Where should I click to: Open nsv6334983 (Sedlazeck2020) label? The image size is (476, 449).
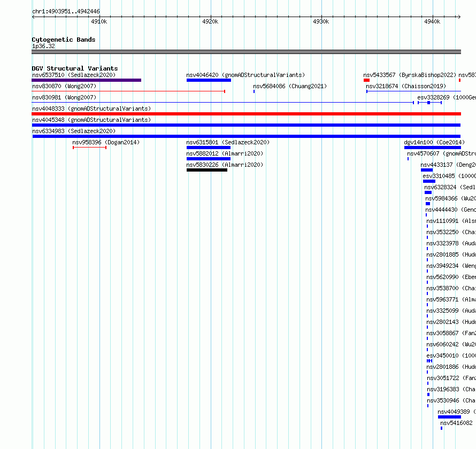[x=74, y=131]
